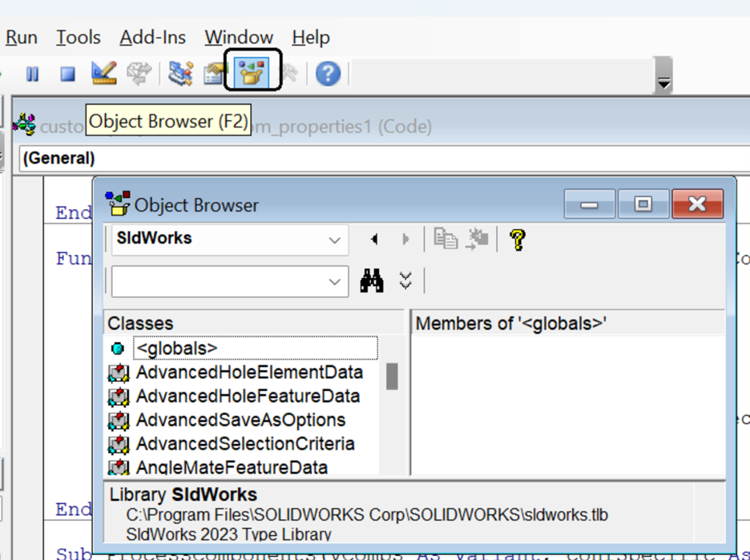This screenshot has width=750, height=560.
Task: Expand the toolbar options arrow
Action: [663, 75]
